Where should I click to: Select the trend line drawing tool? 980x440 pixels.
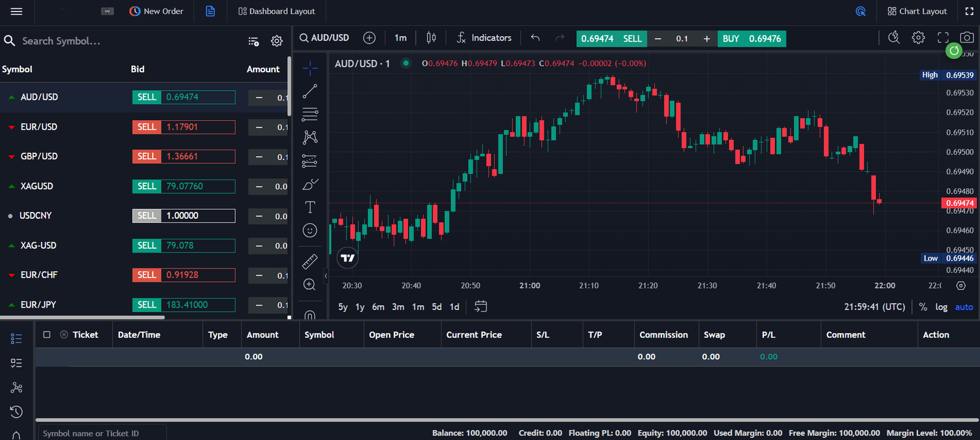tap(310, 91)
